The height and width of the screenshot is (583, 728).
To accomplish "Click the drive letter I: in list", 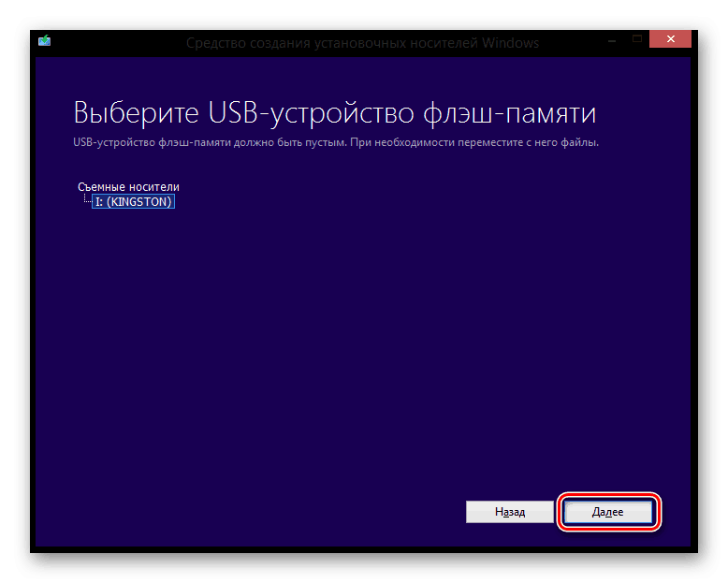I will pyautogui.click(x=99, y=201).
